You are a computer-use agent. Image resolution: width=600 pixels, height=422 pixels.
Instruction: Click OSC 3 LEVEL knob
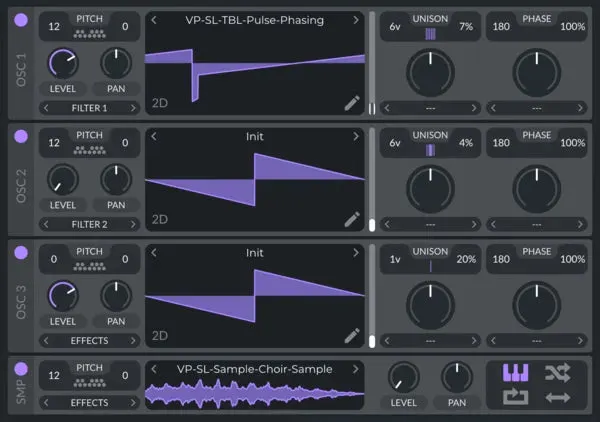click(63, 296)
